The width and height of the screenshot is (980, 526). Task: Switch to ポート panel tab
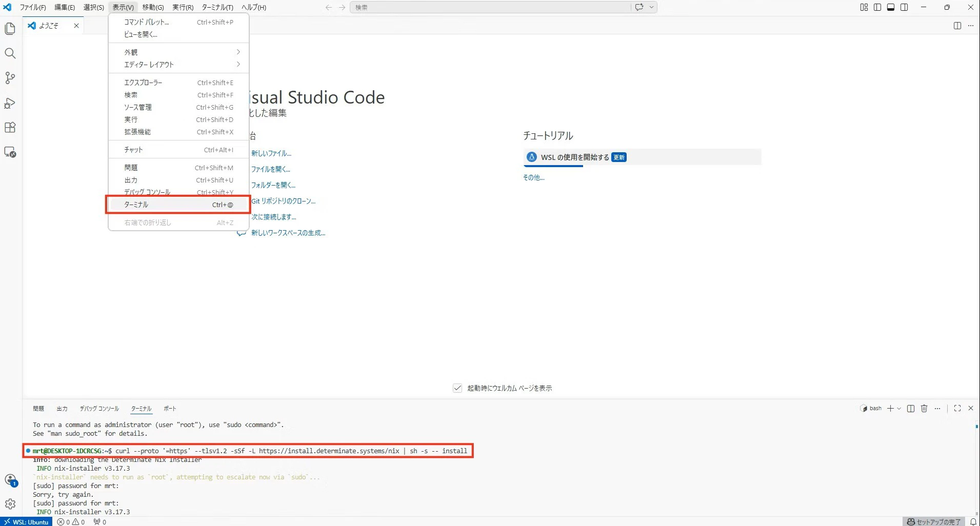170,409
